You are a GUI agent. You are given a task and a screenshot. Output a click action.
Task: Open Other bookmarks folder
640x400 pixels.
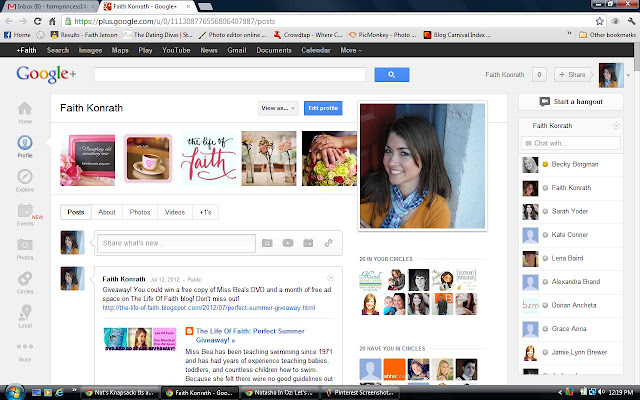tap(607, 35)
